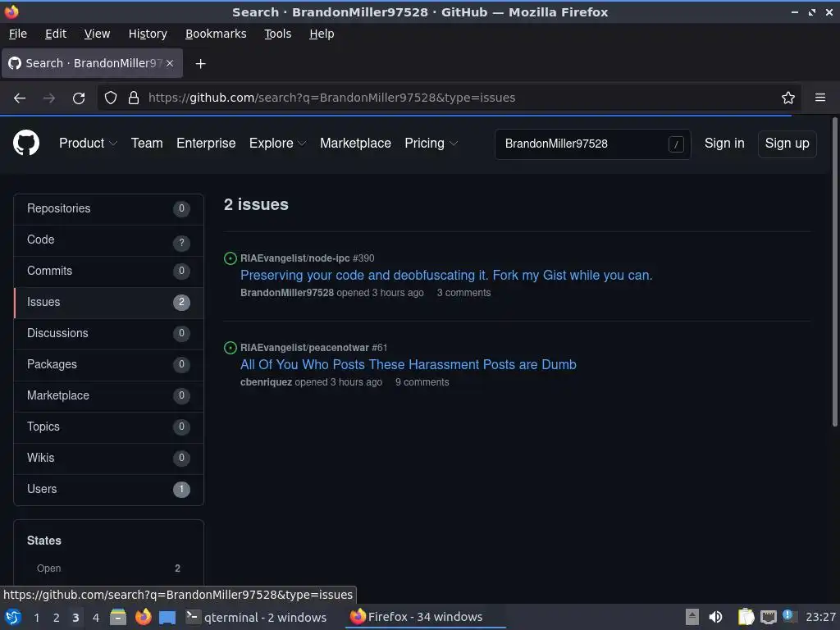Open the View menu
This screenshot has height=630, width=840.
coord(97,34)
